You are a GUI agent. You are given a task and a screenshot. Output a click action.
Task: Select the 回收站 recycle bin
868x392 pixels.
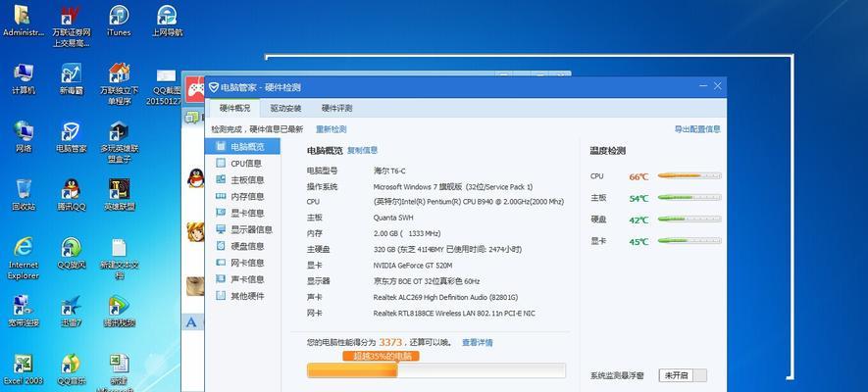coord(24,195)
